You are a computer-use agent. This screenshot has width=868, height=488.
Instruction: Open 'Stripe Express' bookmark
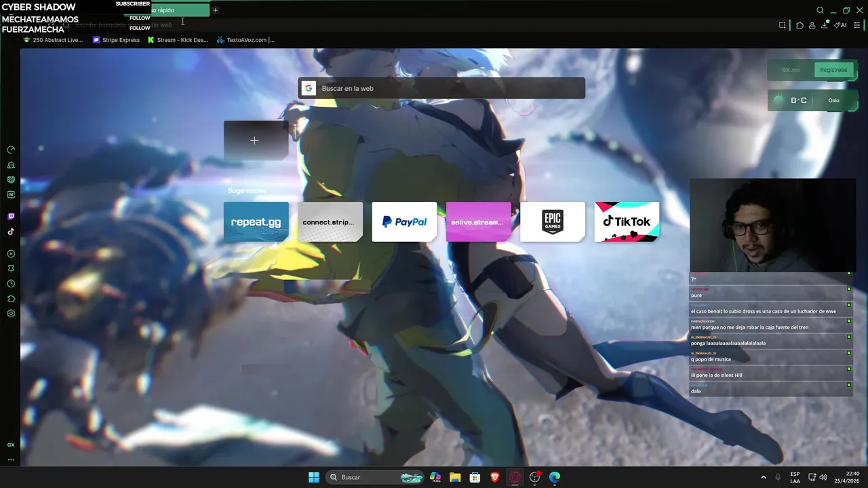(x=116, y=40)
